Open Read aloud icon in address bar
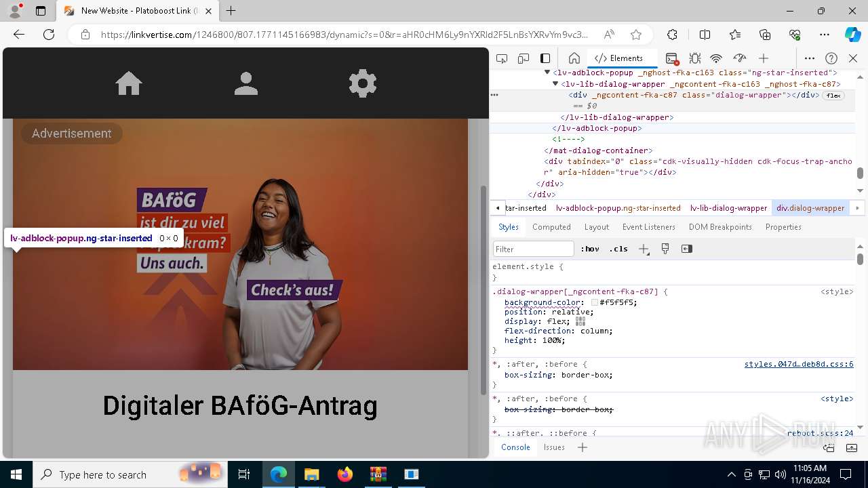868x488 pixels. pyautogui.click(x=609, y=35)
